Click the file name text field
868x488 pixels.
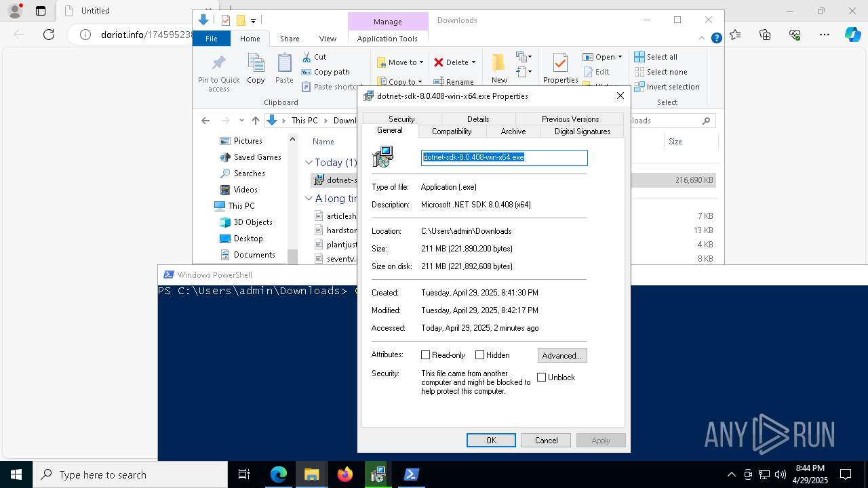point(504,157)
